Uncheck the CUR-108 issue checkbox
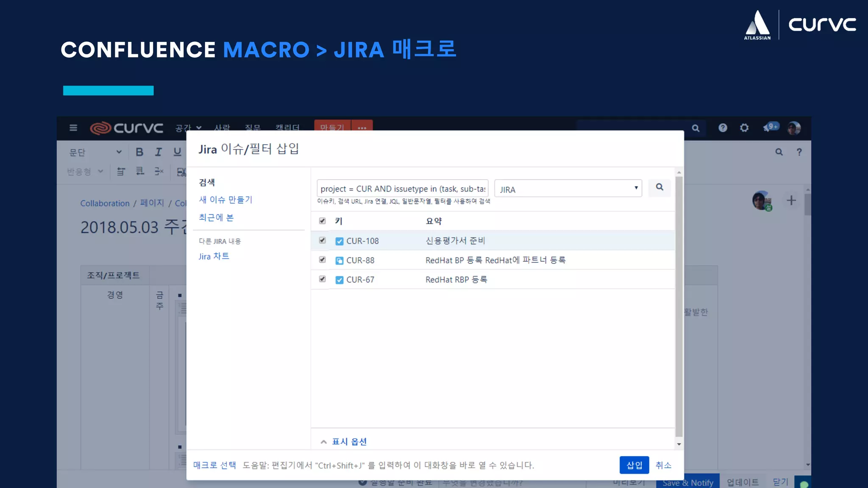This screenshot has height=488, width=868. point(323,240)
